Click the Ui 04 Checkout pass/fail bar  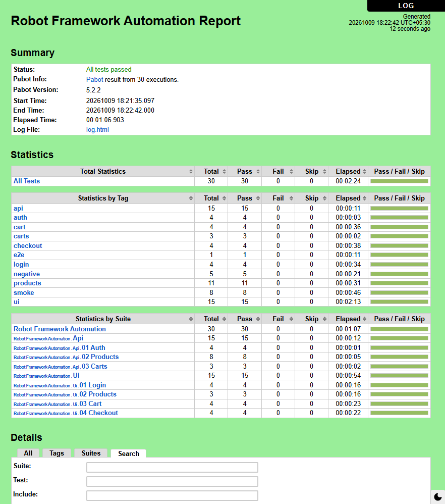tap(399, 413)
